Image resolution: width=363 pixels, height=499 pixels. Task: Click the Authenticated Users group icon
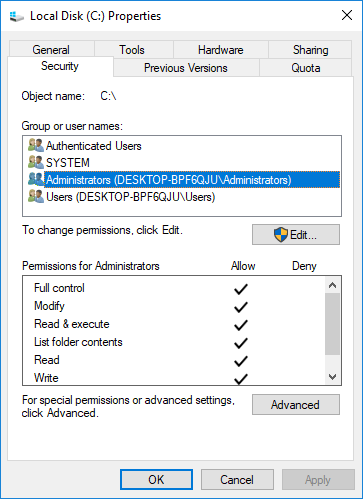coord(36,145)
